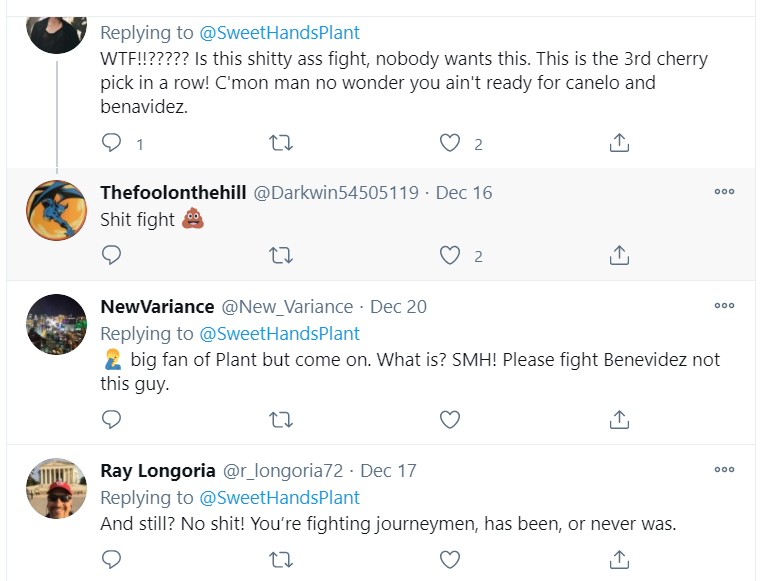Like the top "WTF" cherry pick tweet
Viewport: 769px width, 581px height.
pos(450,143)
